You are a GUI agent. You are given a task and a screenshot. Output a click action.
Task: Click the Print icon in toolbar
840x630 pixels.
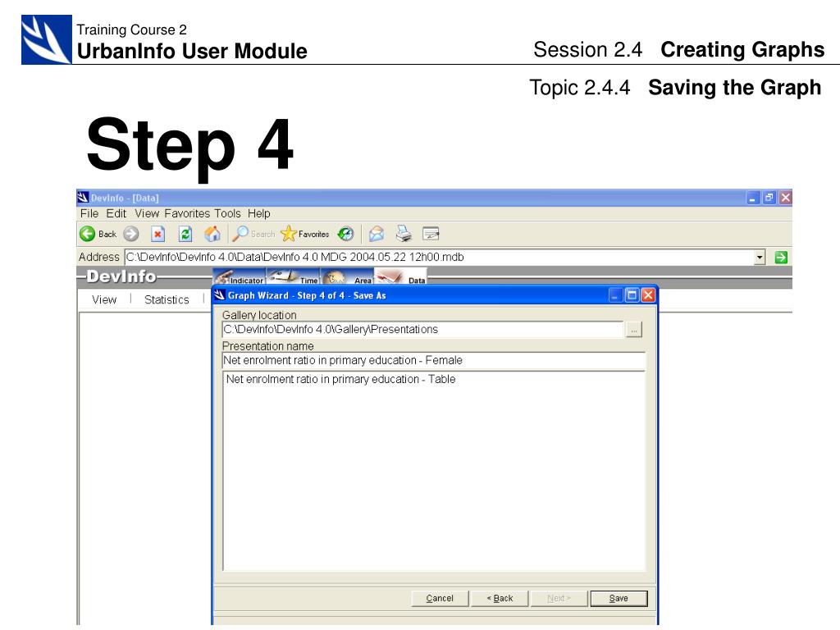pos(404,234)
